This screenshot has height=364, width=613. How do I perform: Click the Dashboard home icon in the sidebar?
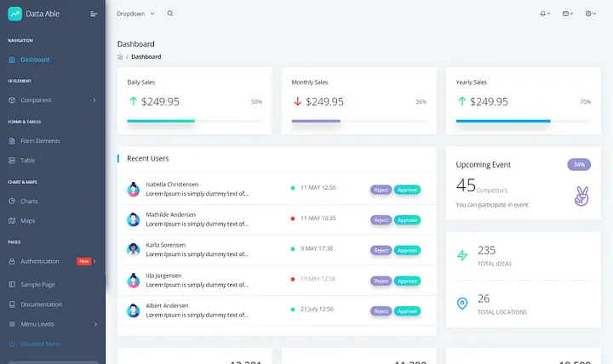pyautogui.click(x=12, y=60)
